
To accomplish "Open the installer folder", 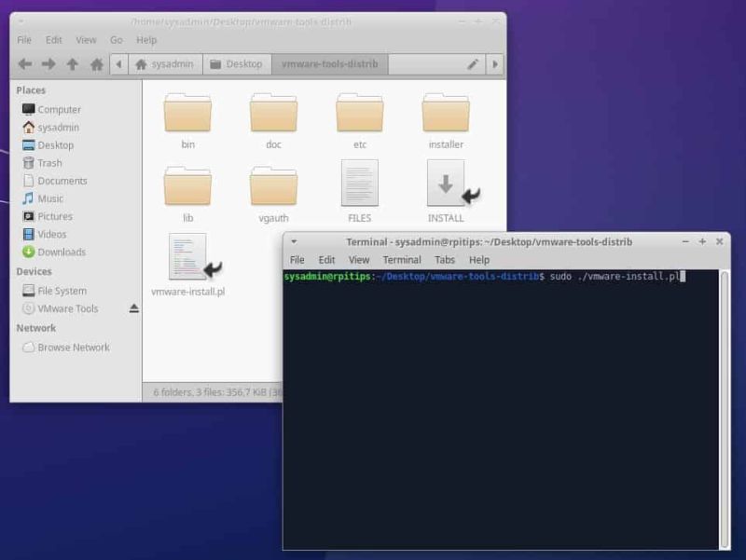I will [445, 116].
